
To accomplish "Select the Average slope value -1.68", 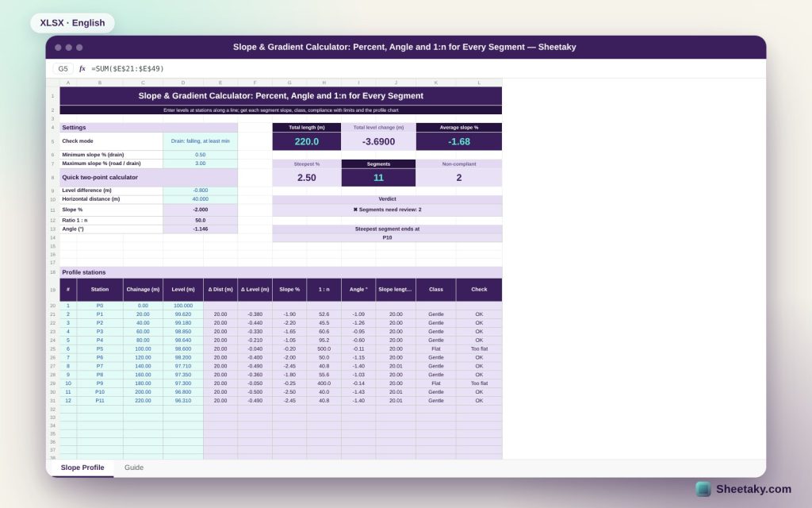I will [459, 141].
